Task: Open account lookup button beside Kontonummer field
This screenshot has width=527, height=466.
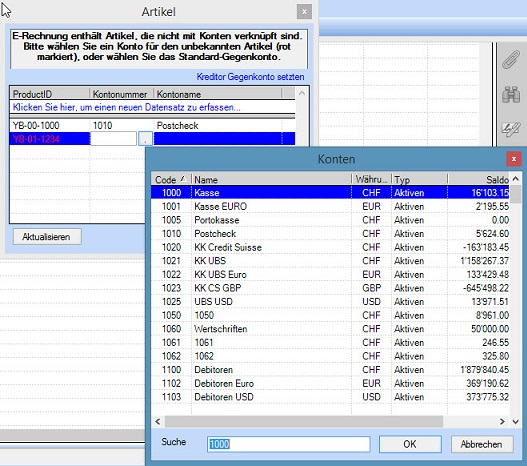Action: pyautogui.click(x=145, y=139)
